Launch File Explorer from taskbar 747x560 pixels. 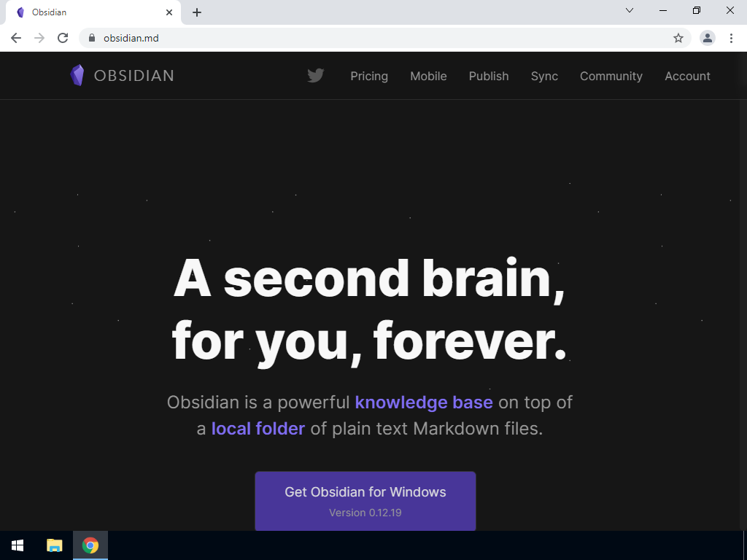pyautogui.click(x=54, y=545)
